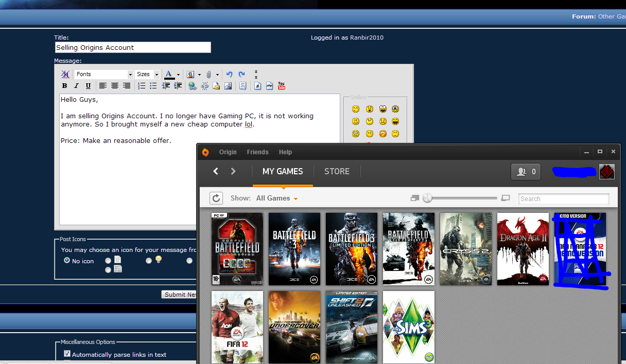626x364 pixels.
Task: Click the thread Title input field
Action: tap(133, 47)
